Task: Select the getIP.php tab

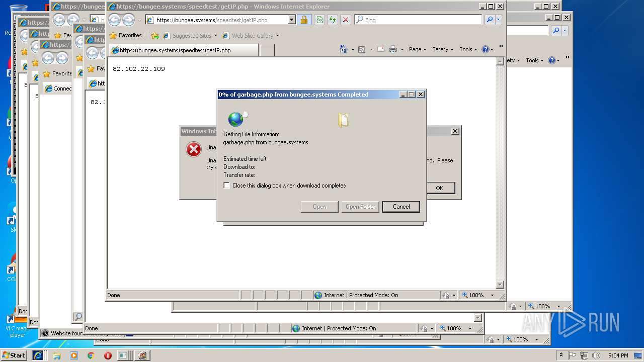Action: click(x=184, y=50)
